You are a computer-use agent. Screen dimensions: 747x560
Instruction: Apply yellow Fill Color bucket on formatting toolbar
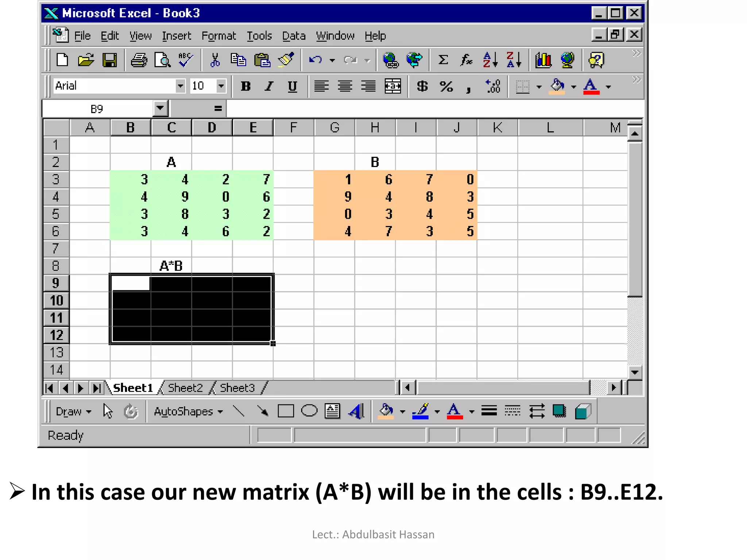tap(557, 87)
